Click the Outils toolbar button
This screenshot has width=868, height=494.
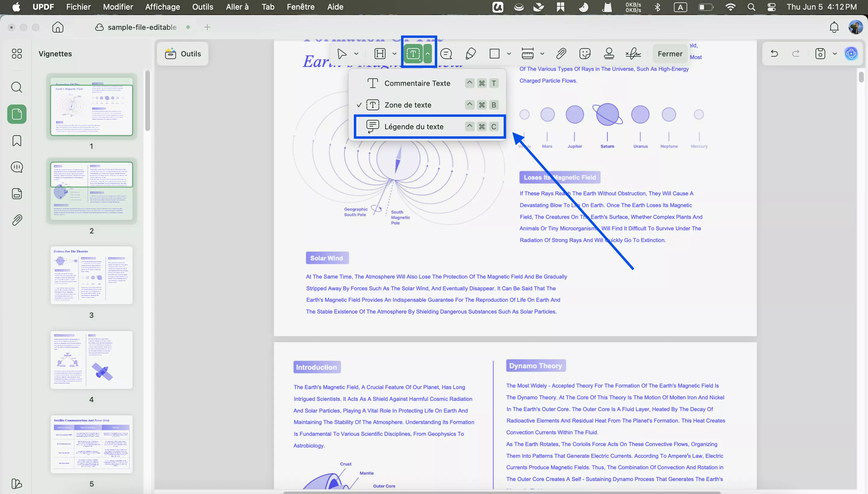(x=183, y=54)
